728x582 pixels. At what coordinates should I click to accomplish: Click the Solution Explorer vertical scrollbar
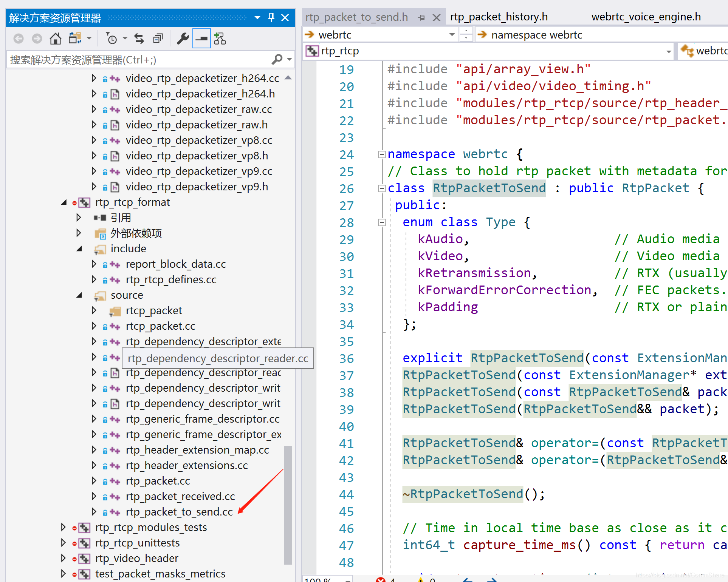(x=288, y=505)
